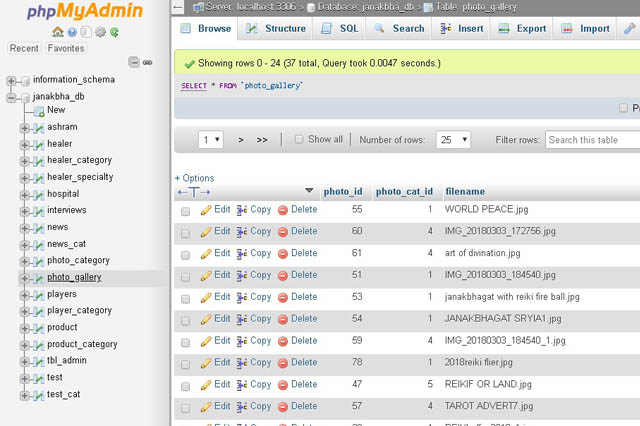Toggle the Show all checkbox
Viewport: 640px width, 426px height.
click(299, 140)
